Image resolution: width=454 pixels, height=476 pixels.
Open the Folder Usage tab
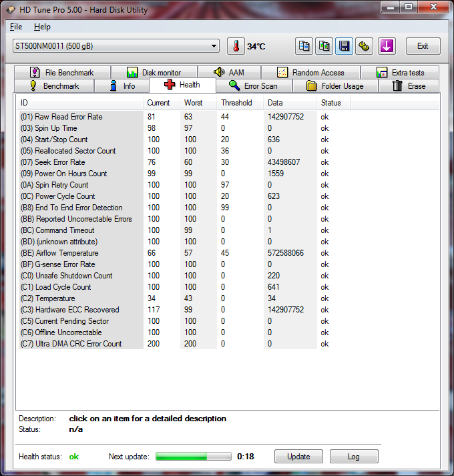click(x=334, y=85)
